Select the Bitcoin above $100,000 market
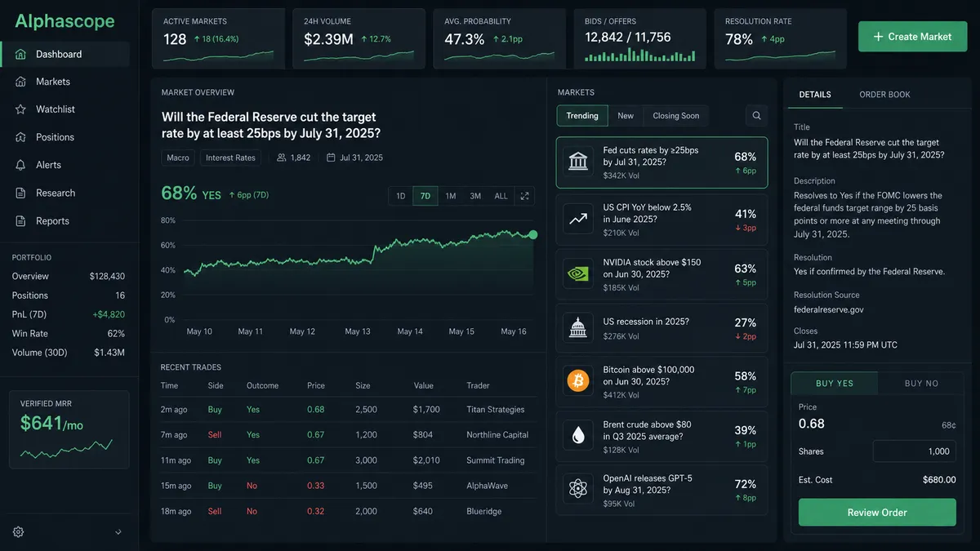The width and height of the screenshot is (980, 551). (662, 382)
